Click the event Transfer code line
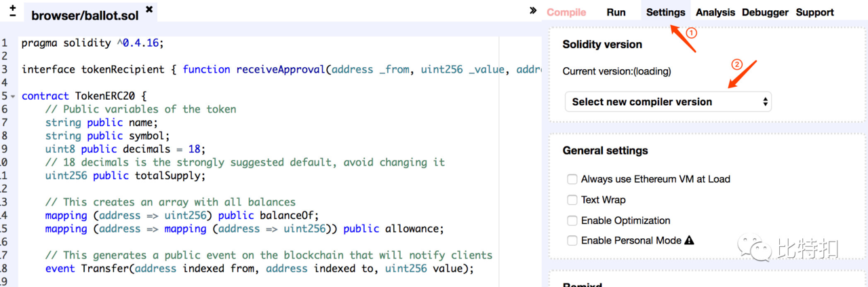 [x=259, y=269]
